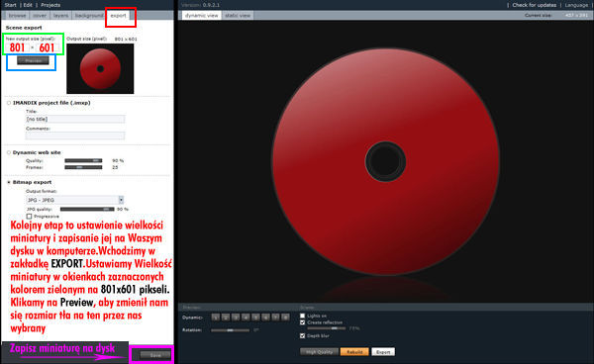594x364 pixels.
Task: Uncheck Create reflection checkbox
Action: [x=302, y=322]
